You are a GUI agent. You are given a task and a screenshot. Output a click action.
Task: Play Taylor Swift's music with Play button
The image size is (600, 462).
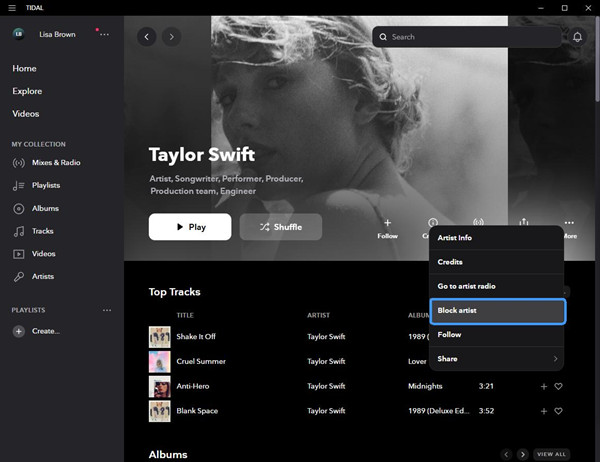point(190,227)
